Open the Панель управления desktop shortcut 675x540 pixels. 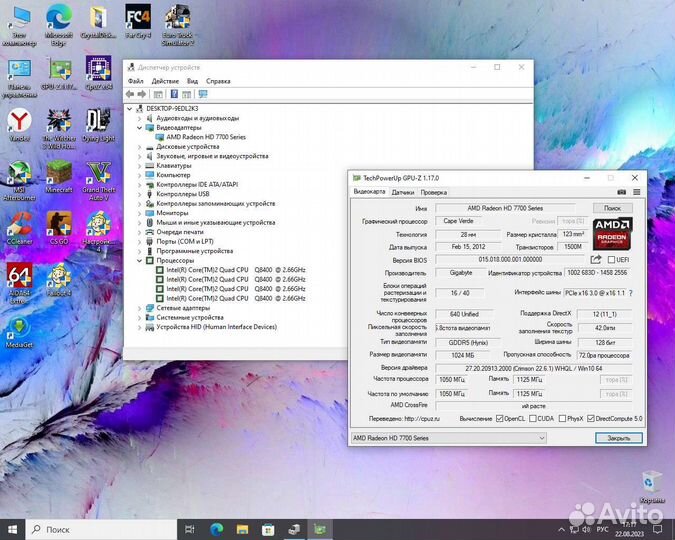click(19, 78)
